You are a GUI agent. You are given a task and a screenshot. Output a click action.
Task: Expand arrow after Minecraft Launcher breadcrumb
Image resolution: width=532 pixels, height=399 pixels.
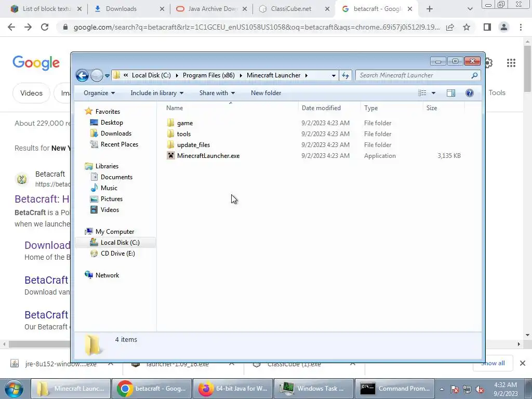pyautogui.click(x=307, y=75)
